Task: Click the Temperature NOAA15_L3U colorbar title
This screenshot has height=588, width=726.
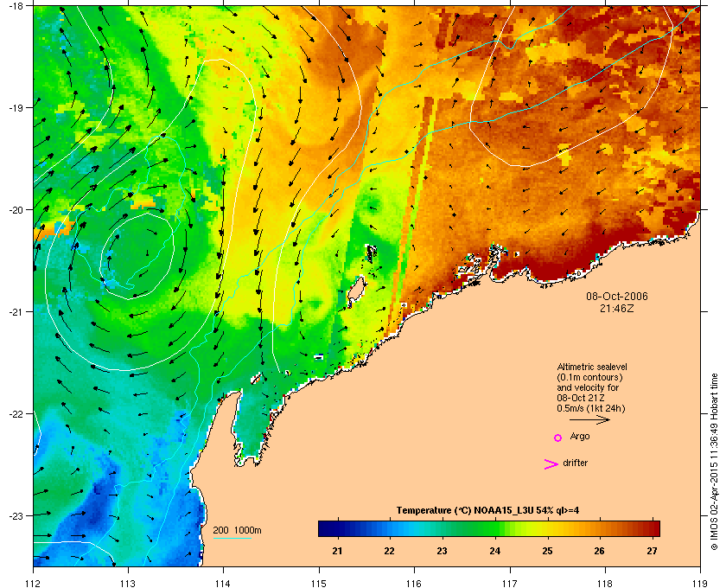Action: tap(487, 511)
